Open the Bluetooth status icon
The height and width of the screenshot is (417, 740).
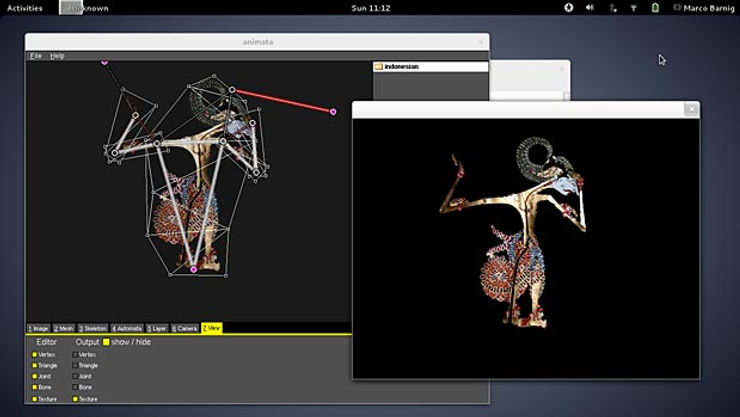612,8
